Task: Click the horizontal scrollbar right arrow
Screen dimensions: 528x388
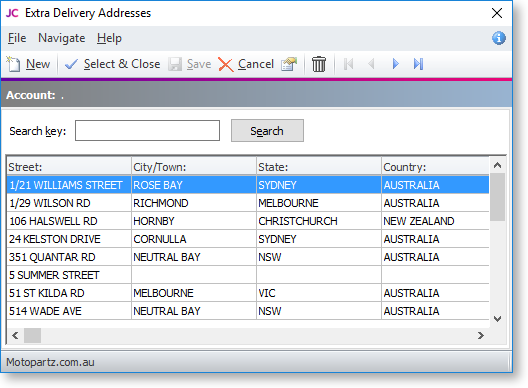Action: (481, 335)
